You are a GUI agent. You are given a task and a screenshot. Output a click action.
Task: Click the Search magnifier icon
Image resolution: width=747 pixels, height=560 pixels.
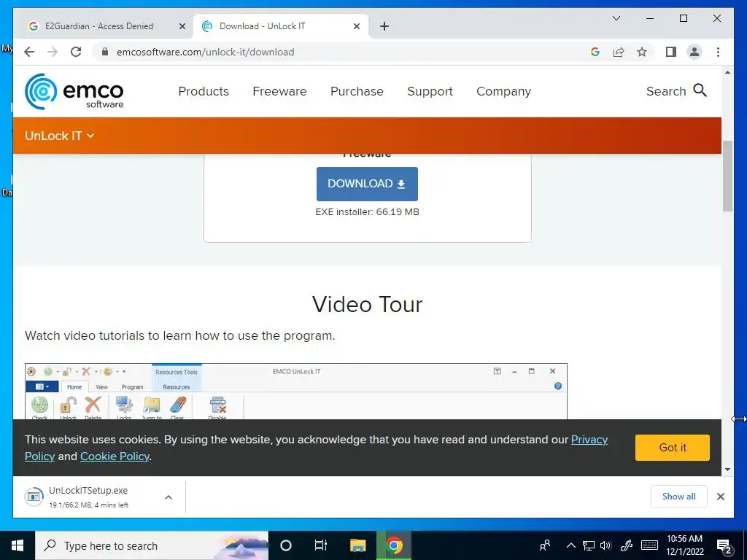[700, 90]
